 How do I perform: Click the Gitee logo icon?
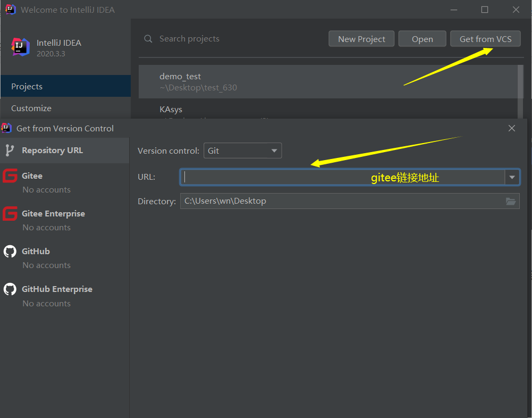(10, 176)
